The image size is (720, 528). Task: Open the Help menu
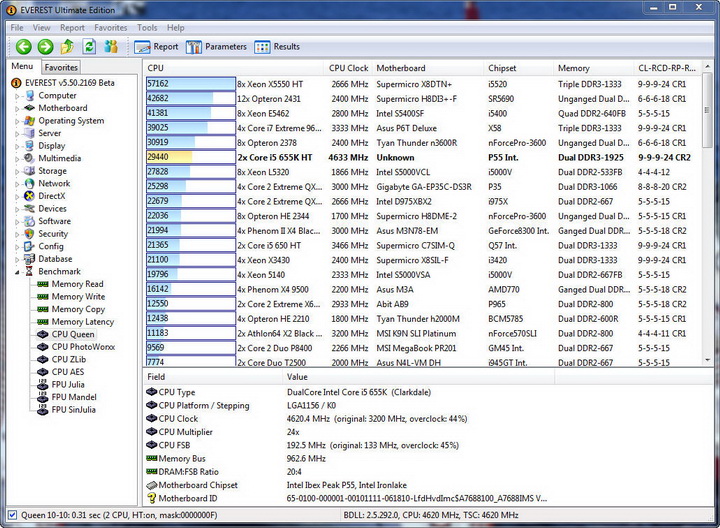click(x=175, y=28)
